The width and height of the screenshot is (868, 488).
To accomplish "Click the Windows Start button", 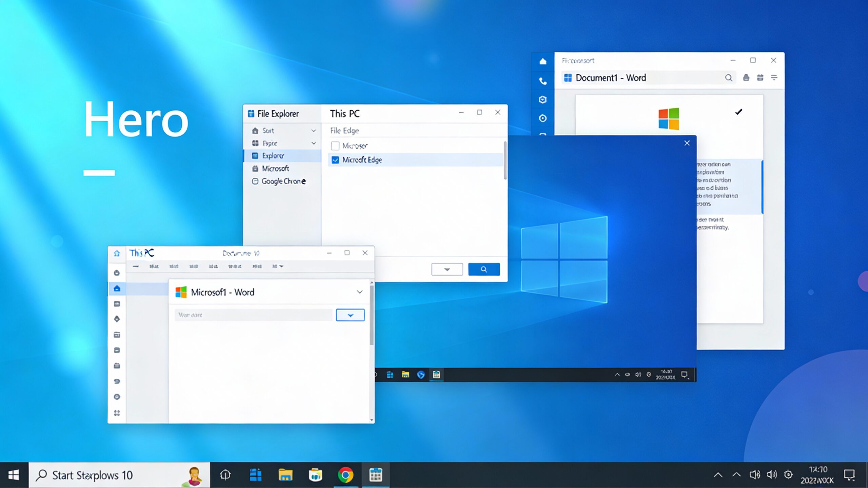I will pos(14,475).
